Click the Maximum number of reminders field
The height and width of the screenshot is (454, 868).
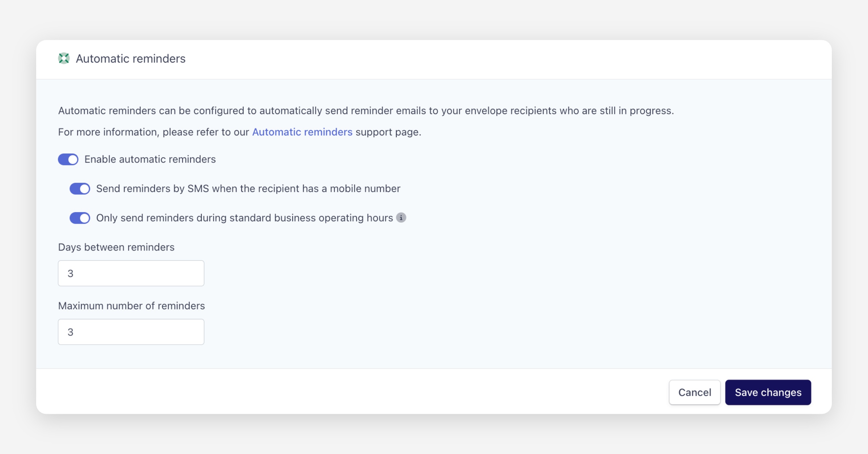[131, 332]
